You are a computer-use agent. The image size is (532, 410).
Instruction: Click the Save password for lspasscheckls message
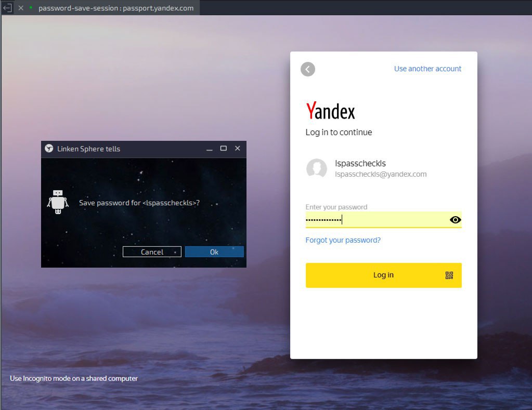coord(139,203)
